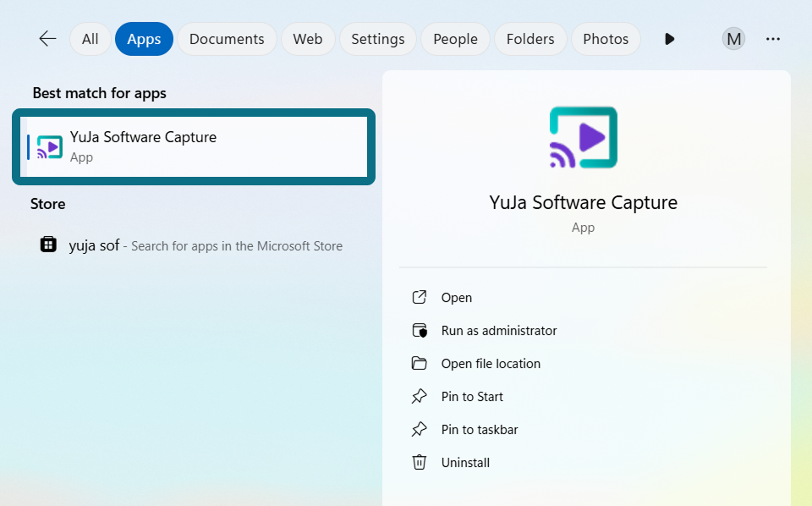Click the Store section heading
Viewport: 812px width, 506px height.
(x=47, y=204)
